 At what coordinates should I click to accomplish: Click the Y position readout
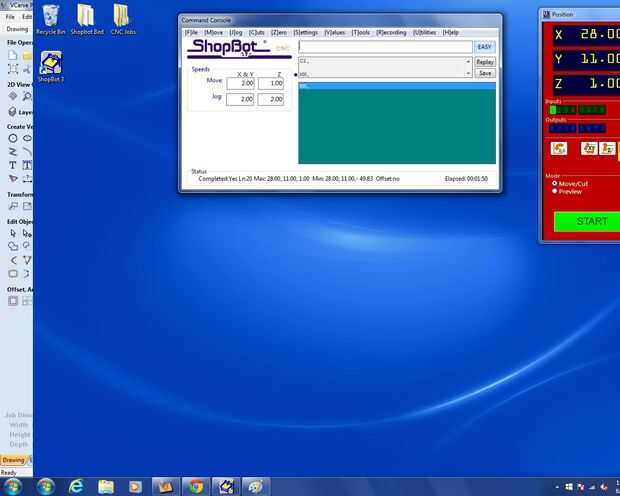(586, 59)
